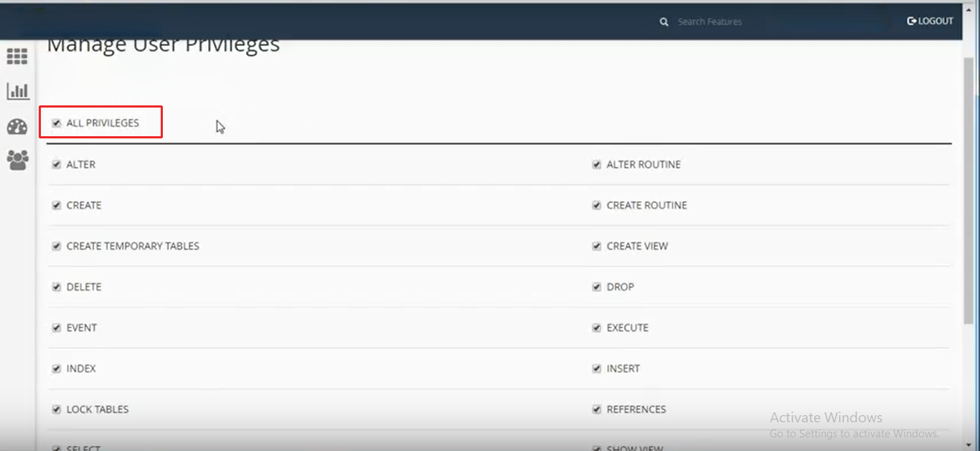Click the LOGOUT link
Screen dimensions: 980x451
point(930,22)
